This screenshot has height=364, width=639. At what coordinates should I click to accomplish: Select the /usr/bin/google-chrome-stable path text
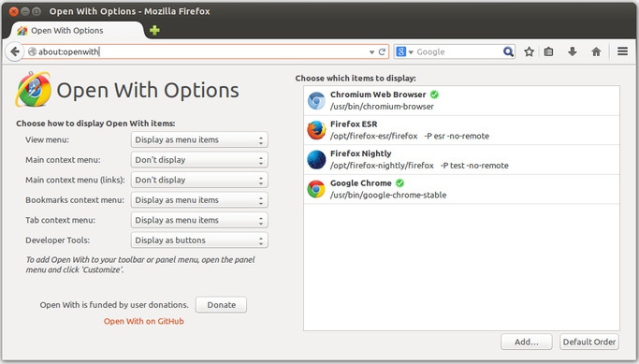click(388, 195)
